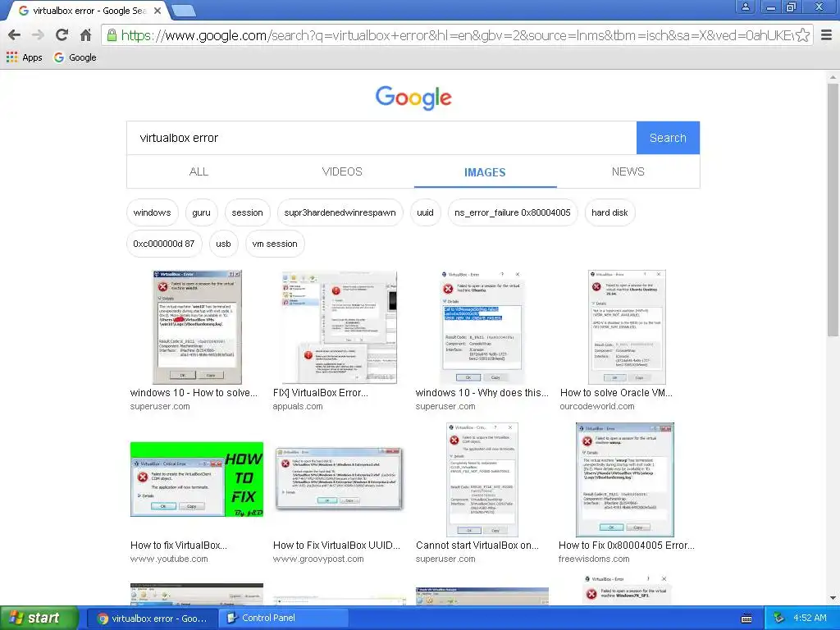Click the www.youtube.com source text
This screenshot has width=840, height=630.
tap(169, 559)
